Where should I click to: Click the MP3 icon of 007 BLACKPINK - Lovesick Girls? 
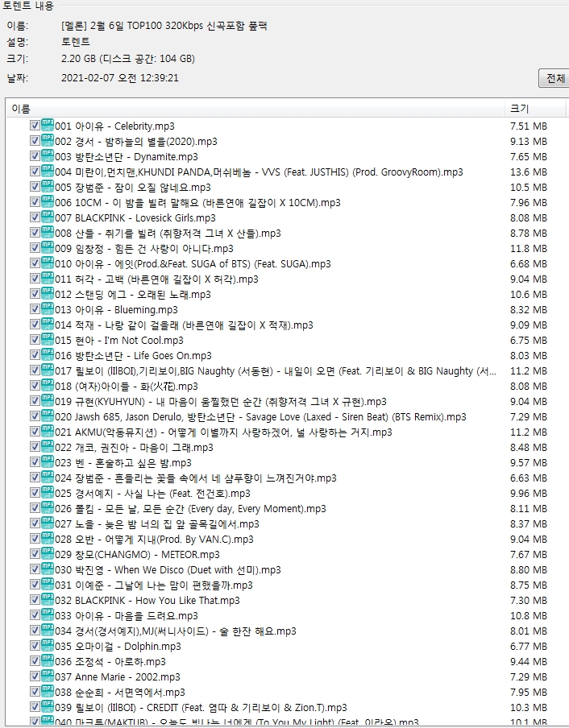[48, 217]
